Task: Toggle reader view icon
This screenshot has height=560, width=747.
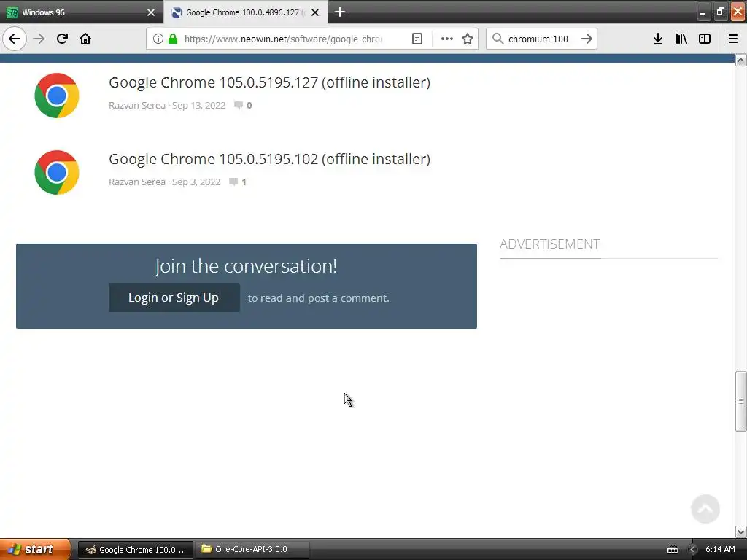Action: pos(417,39)
